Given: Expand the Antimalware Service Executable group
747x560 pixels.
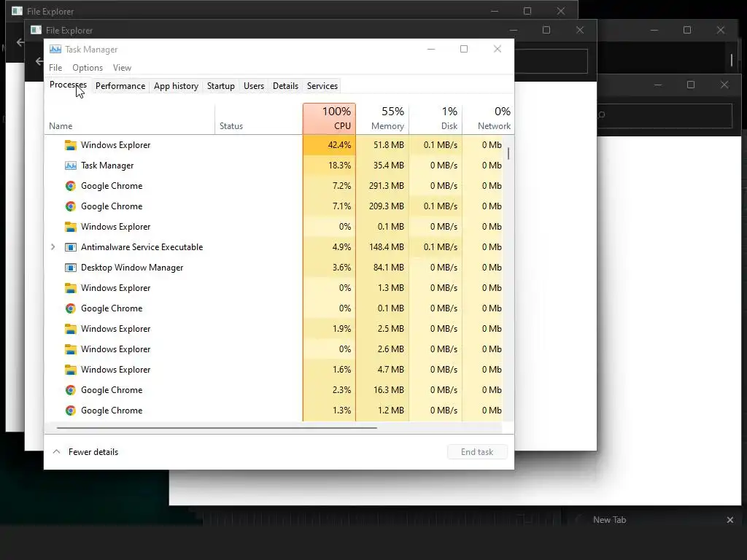Looking at the screenshot, I should [x=53, y=247].
